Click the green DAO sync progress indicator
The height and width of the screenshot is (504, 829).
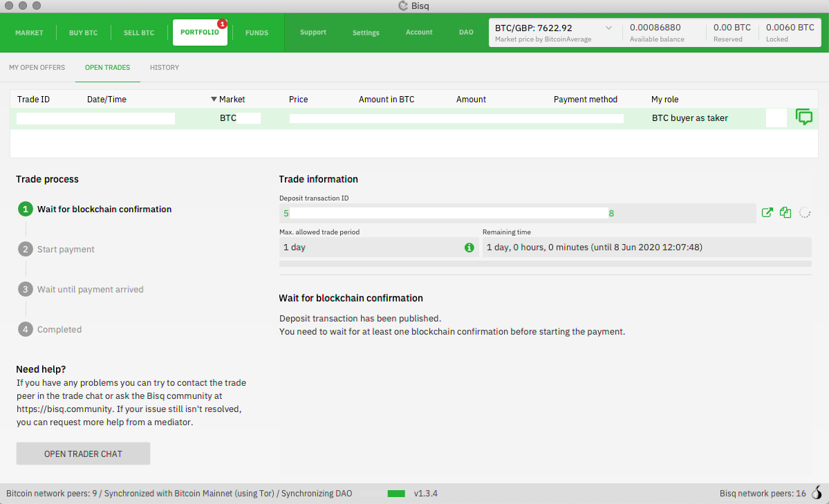pos(396,494)
